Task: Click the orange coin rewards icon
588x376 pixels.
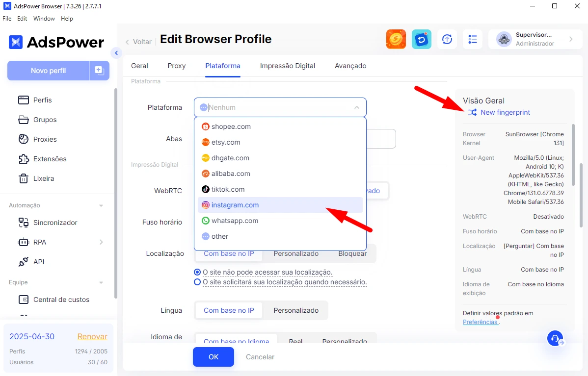Action: tap(396, 39)
